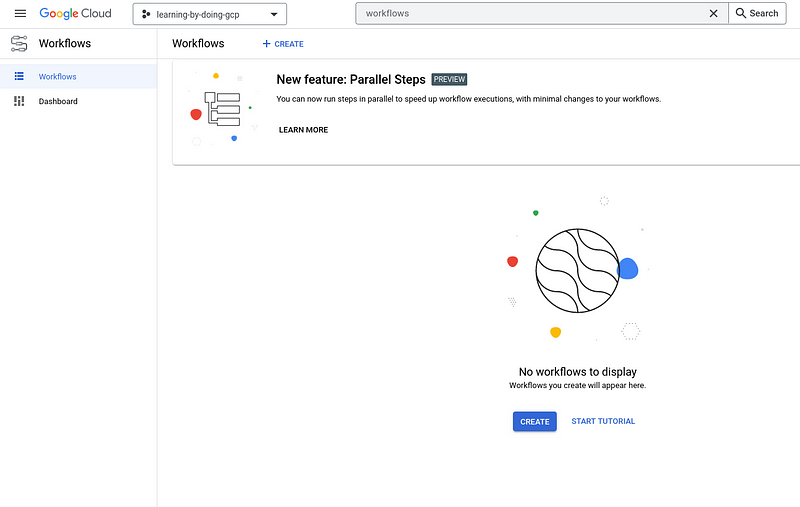The height and width of the screenshot is (507, 800).
Task: Select Workflows in the left navigation
Action: coord(78,77)
